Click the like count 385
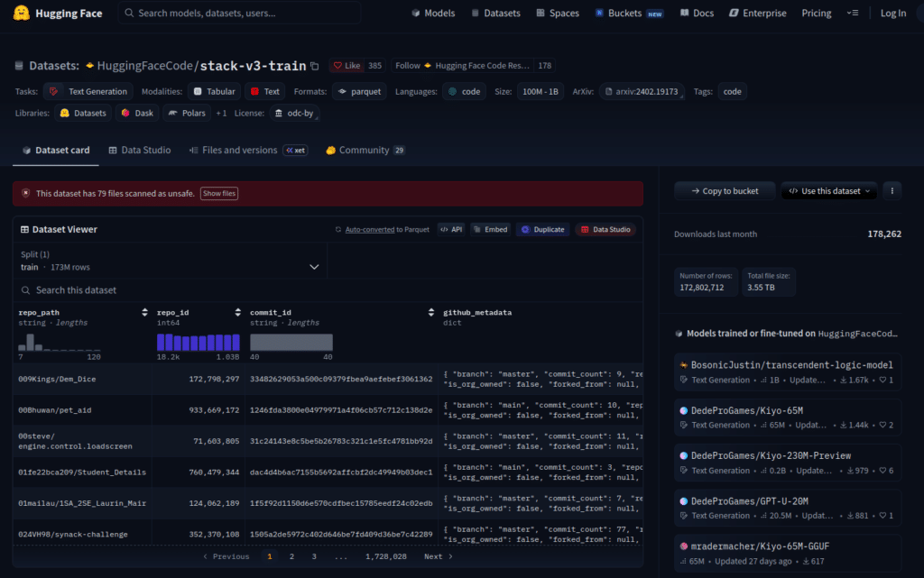This screenshot has height=578, width=924. tap(374, 65)
